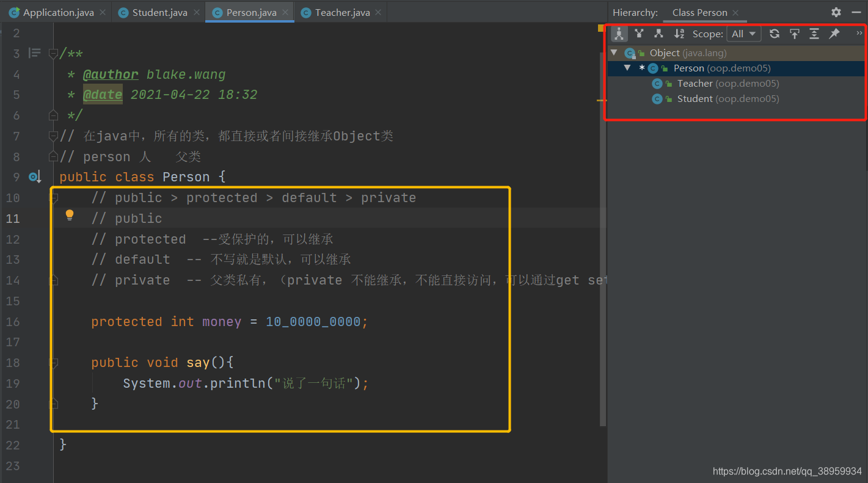868x483 pixels.
Task: Click the protected keyword on line 16
Action: pyautogui.click(x=126, y=322)
